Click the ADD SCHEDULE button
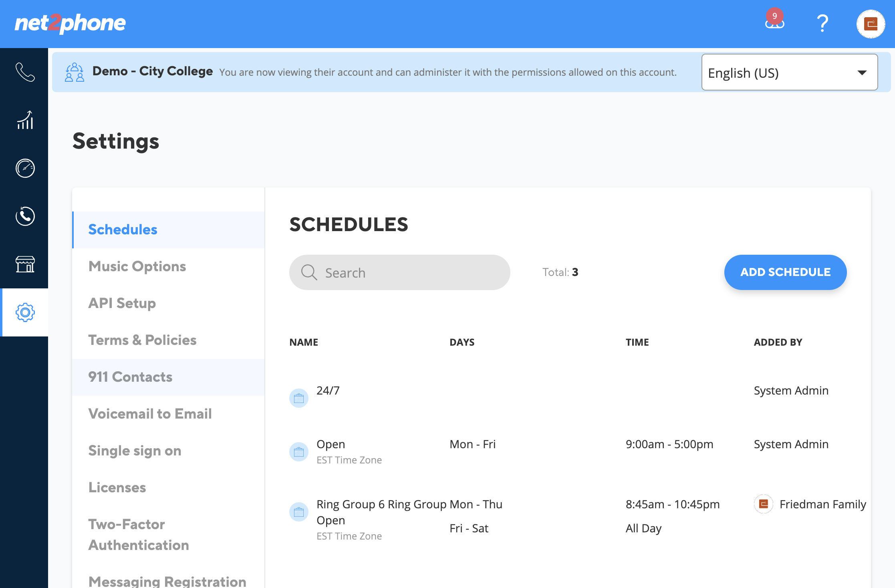Screen dimensions: 895x588 785,272
